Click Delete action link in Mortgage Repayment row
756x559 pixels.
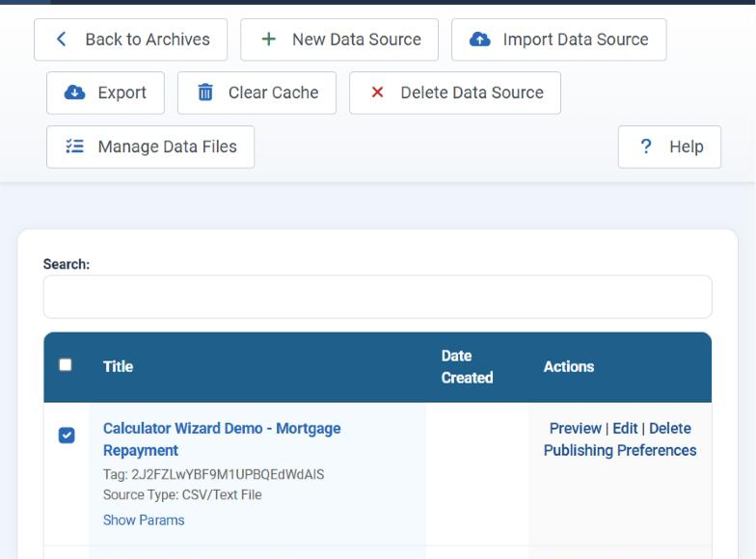tap(669, 428)
